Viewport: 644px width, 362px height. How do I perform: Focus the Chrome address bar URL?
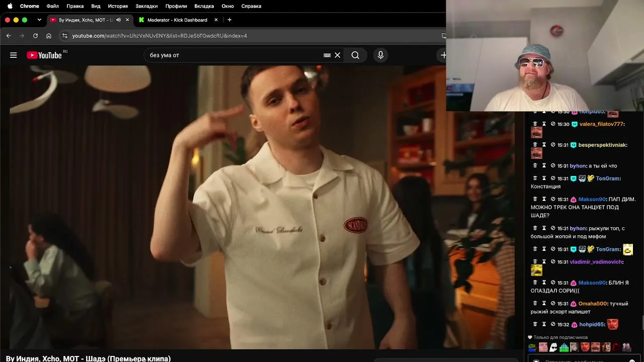tap(159, 36)
